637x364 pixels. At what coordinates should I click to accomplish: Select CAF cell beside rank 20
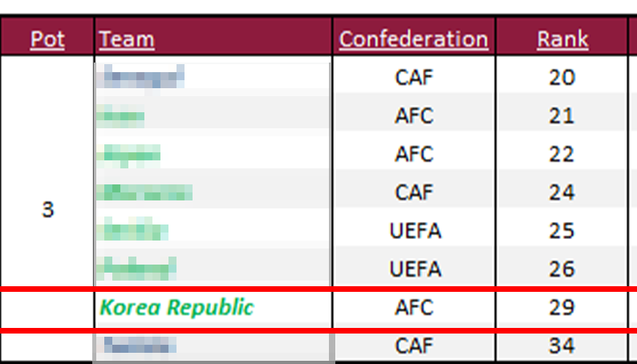(413, 77)
